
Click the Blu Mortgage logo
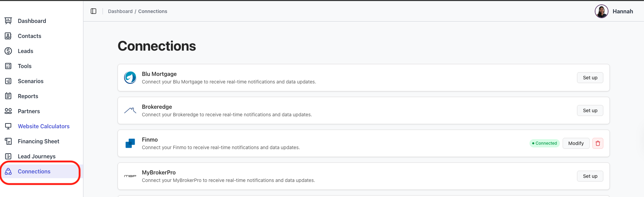click(x=130, y=78)
